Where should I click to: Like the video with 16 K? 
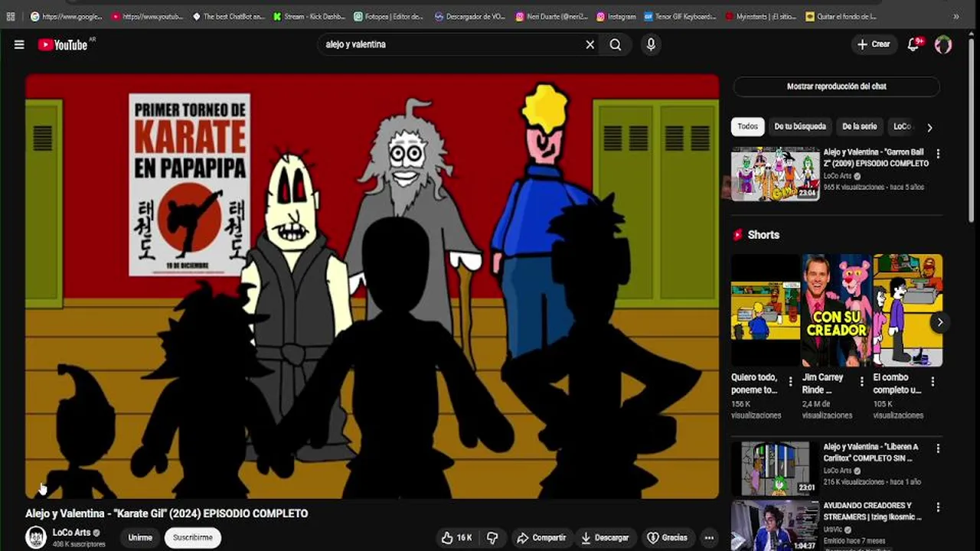click(x=457, y=537)
